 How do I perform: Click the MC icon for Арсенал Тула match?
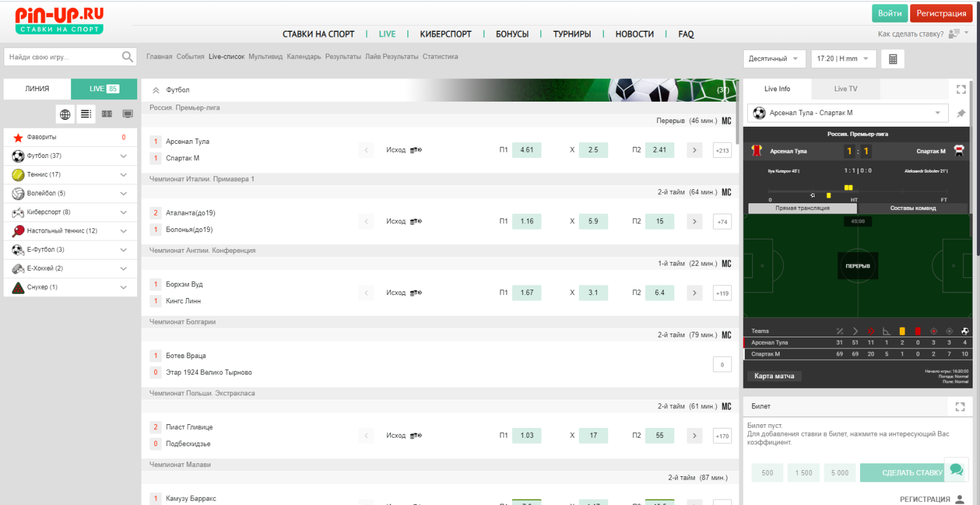(726, 121)
